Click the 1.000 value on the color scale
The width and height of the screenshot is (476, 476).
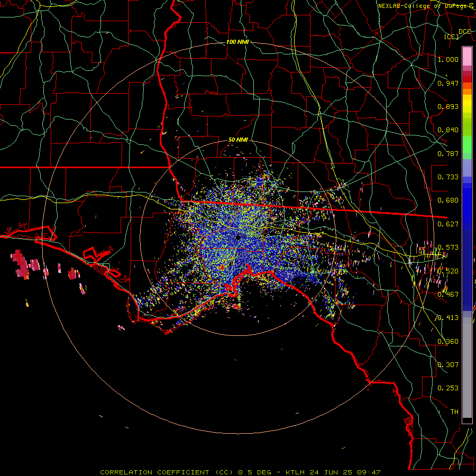pyautogui.click(x=448, y=59)
